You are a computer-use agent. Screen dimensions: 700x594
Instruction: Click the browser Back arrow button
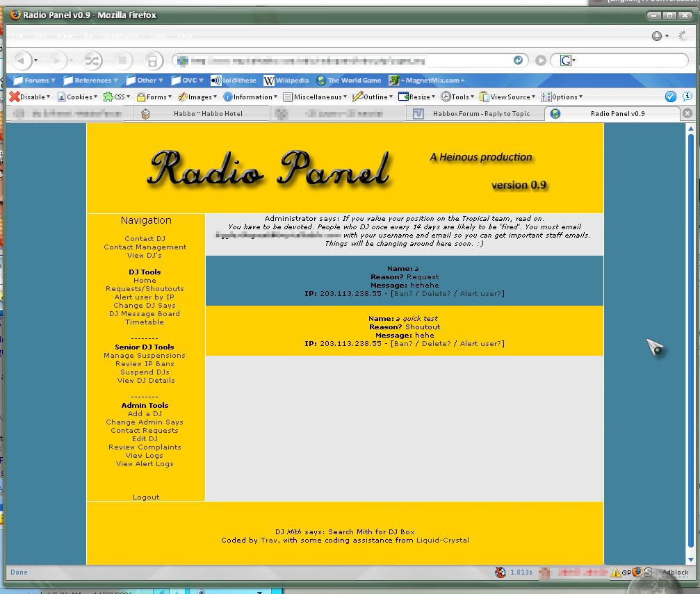23,60
